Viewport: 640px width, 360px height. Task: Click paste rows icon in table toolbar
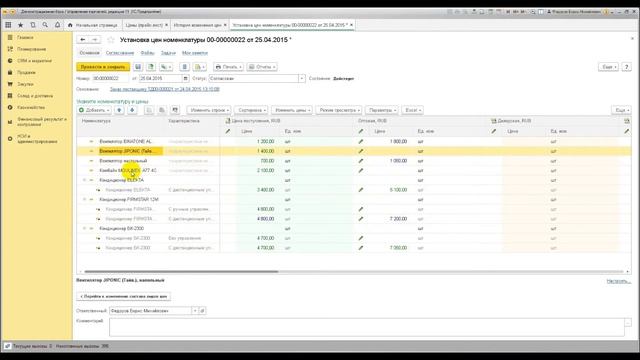click(x=162, y=110)
